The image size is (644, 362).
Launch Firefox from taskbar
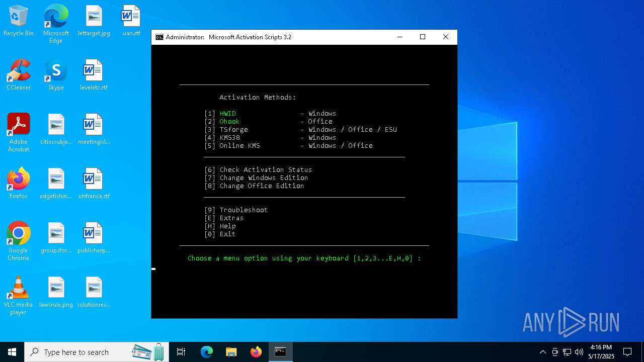click(256, 352)
